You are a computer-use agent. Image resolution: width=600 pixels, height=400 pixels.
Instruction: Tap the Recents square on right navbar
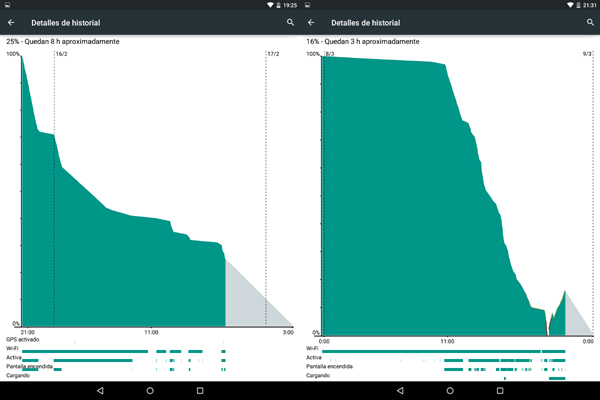[x=500, y=390]
